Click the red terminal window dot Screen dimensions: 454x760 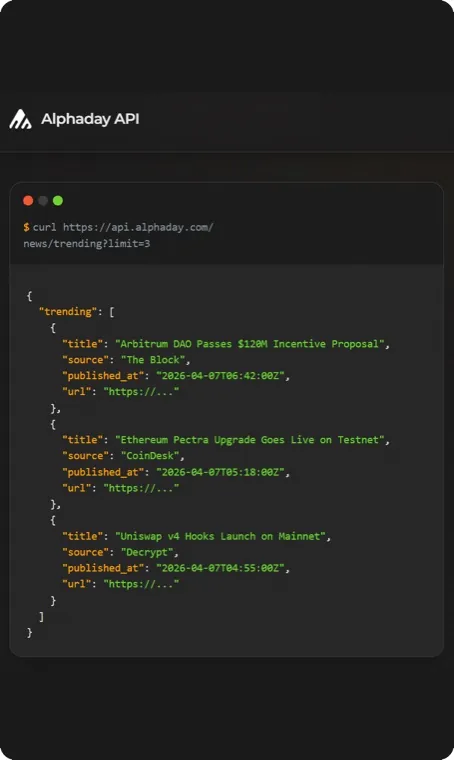pos(28,201)
